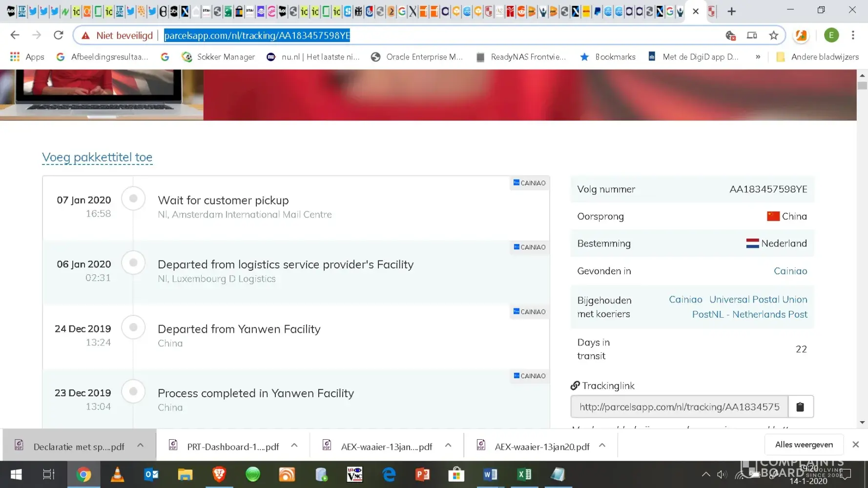The width and height of the screenshot is (868, 488).
Task: Open the Andere bladwijzers folder
Action: tap(818, 57)
